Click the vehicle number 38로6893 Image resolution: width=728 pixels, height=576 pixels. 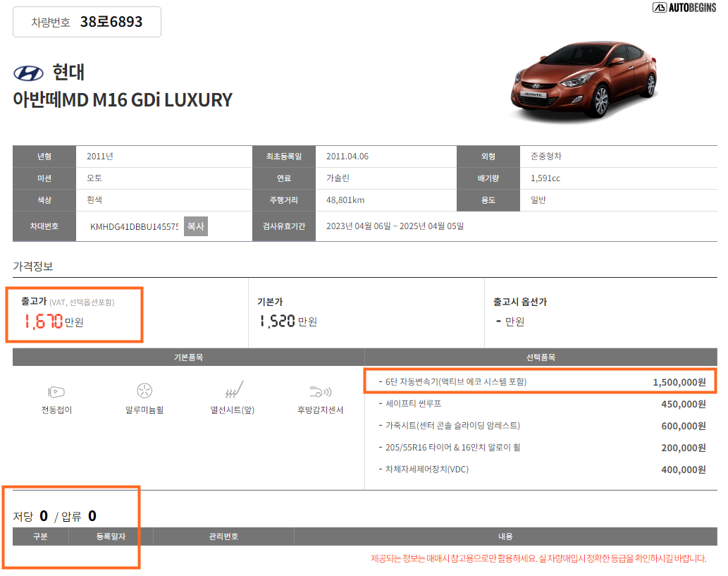[x=111, y=22]
